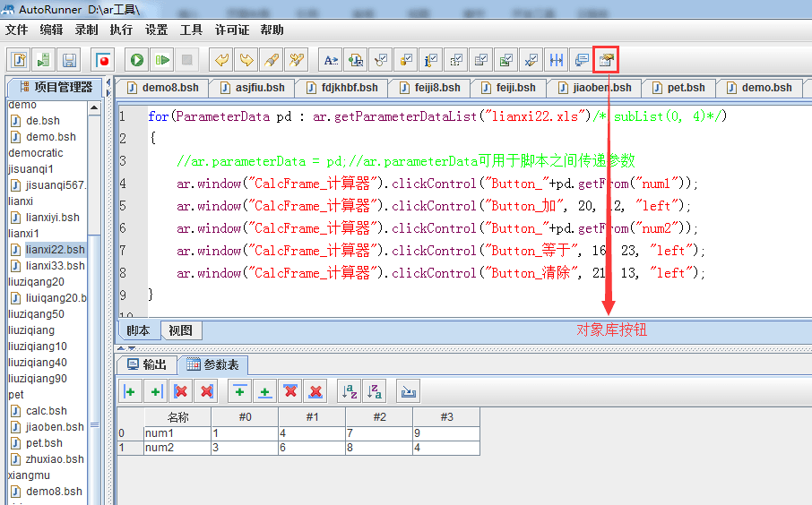Click the grey stop button in toolbar
Screen dimensions: 812x505
(x=186, y=60)
